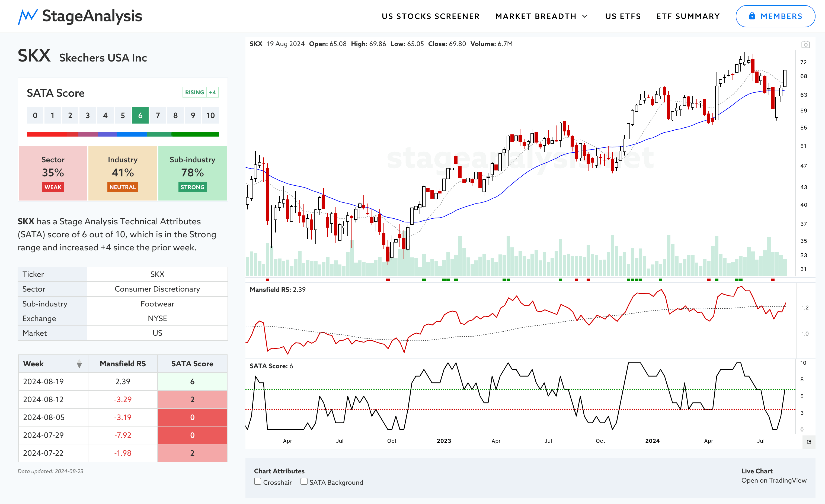The height and width of the screenshot is (504, 825).
Task: Select the 2024-08-19 week row
Action: click(x=123, y=382)
